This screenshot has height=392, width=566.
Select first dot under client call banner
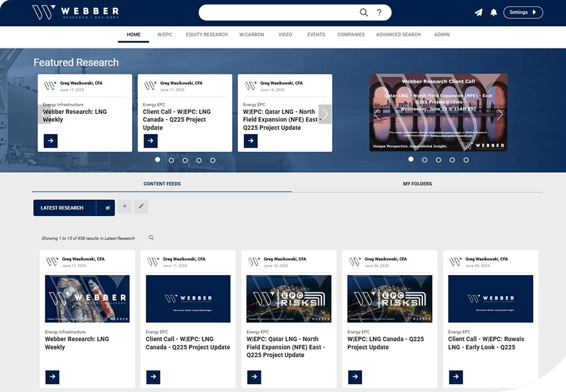(x=411, y=159)
